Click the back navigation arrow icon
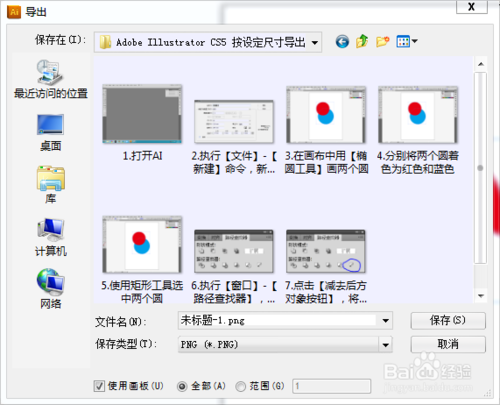Screen dimensions: 500x405 (x=342, y=42)
